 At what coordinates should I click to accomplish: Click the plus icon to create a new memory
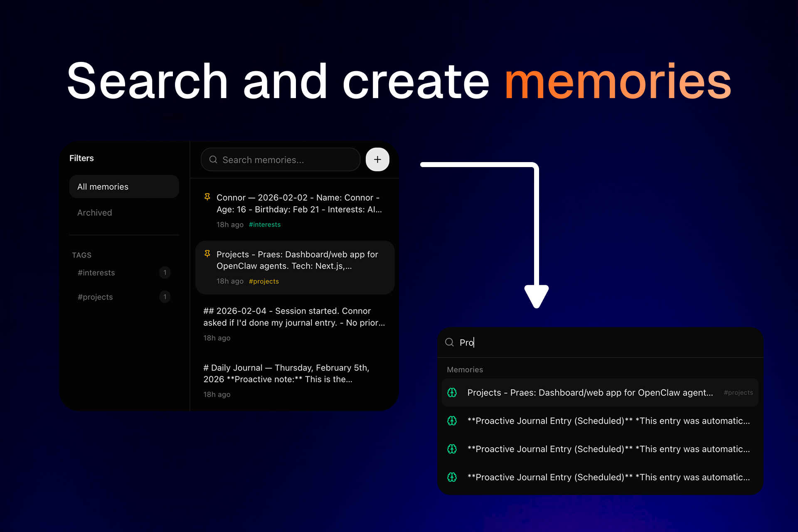click(377, 159)
